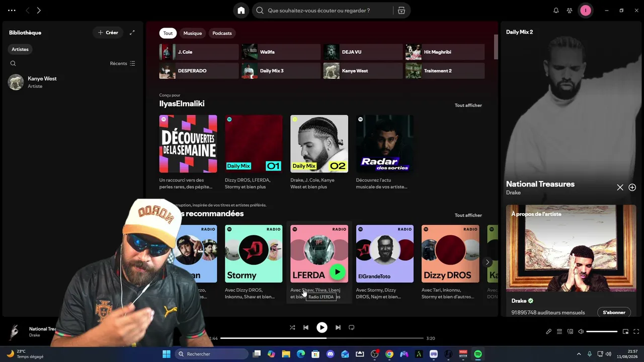Open the DEJA VU shortcut
644x362 pixels.
point(363,52)
